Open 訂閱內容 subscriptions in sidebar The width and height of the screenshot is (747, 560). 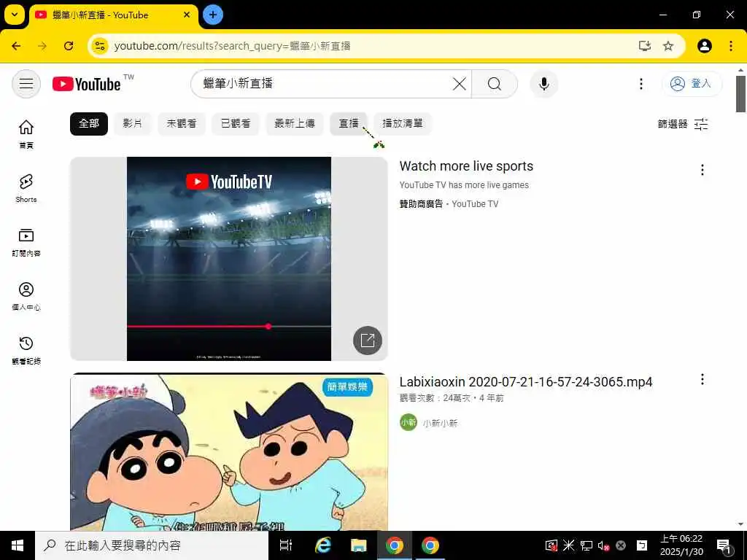tap(26, 241)
